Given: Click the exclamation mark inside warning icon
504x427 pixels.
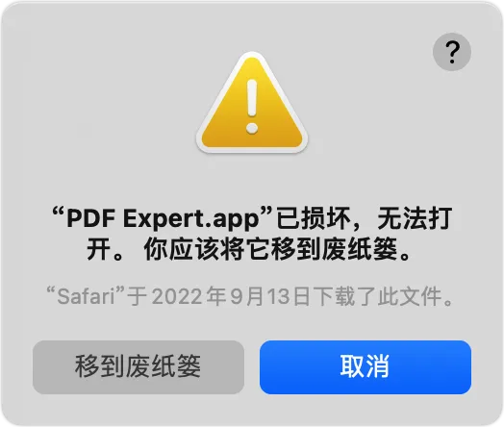Looking at the screenshot, I should (252, 107).
